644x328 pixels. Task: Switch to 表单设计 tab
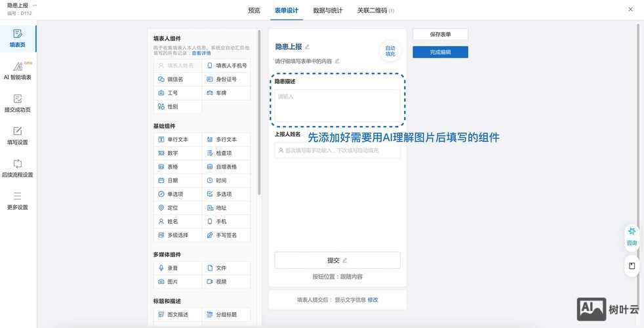pos(287,10)
